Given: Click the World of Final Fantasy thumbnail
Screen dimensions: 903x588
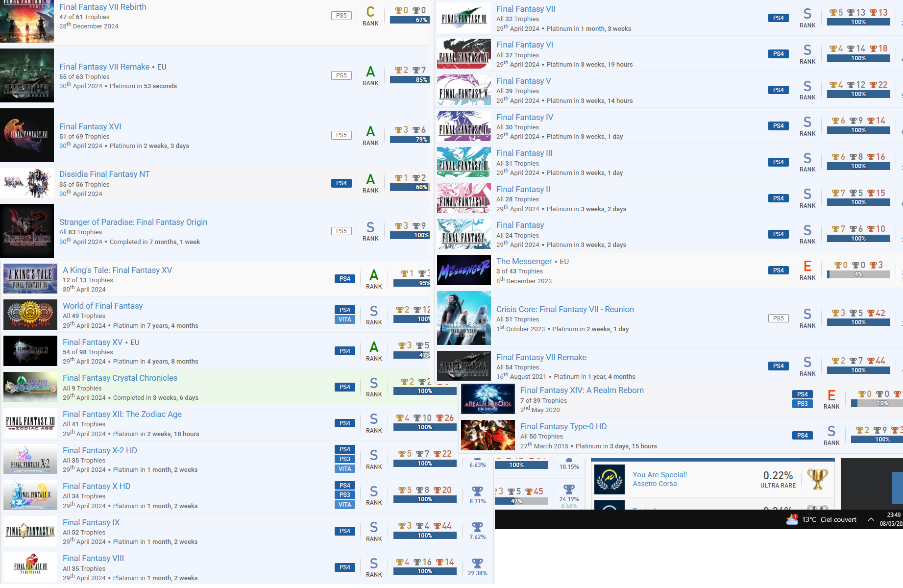Looking at the screenshot, I should point(30,315).
